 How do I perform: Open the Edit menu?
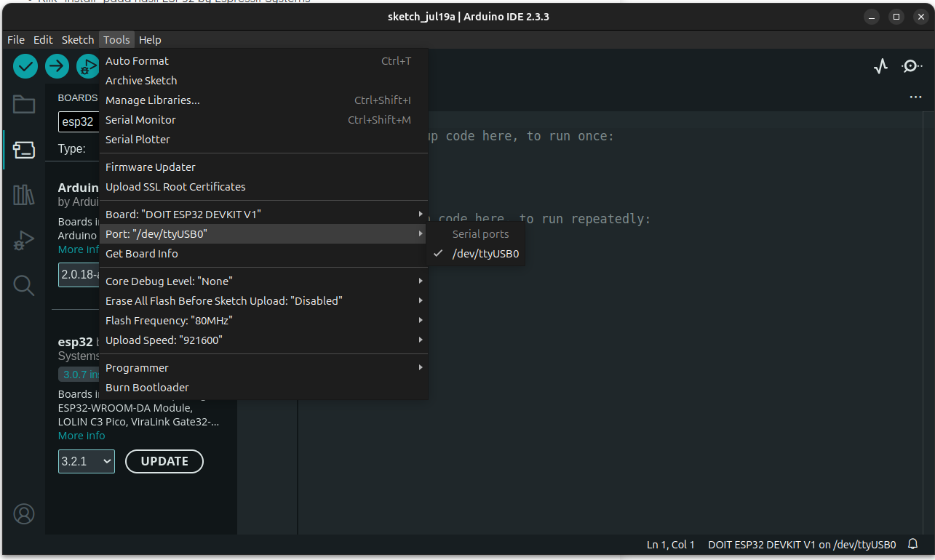click(43, 39)
